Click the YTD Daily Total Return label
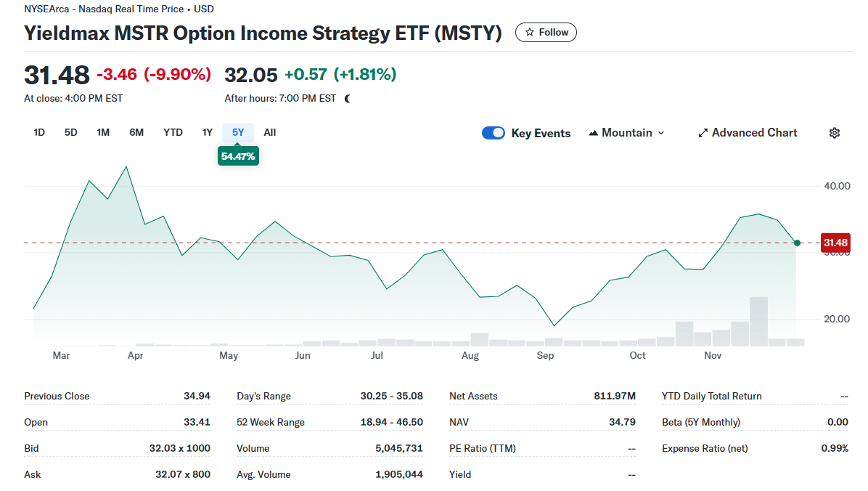868x491 pixels. 711,397
